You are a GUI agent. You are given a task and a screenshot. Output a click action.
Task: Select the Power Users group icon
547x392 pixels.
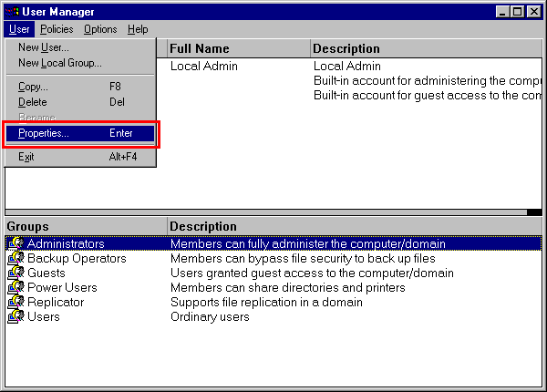pyautogui.click(x=15, y=287)
